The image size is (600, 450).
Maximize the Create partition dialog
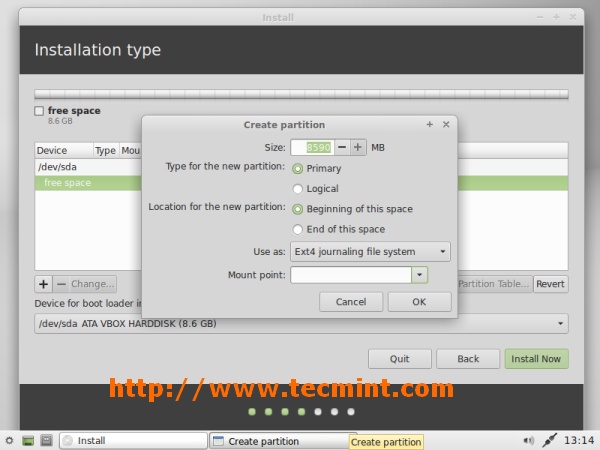point(430,124)
